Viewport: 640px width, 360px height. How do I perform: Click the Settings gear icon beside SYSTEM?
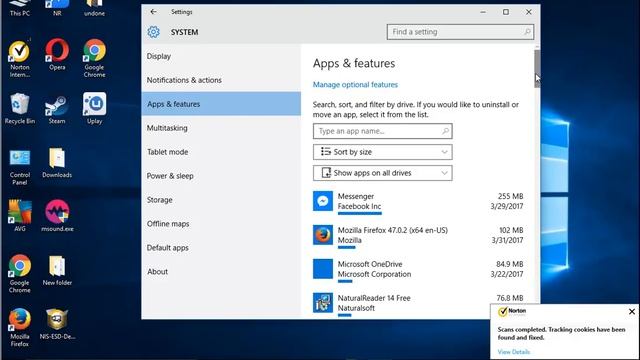[x=153, y=32]
